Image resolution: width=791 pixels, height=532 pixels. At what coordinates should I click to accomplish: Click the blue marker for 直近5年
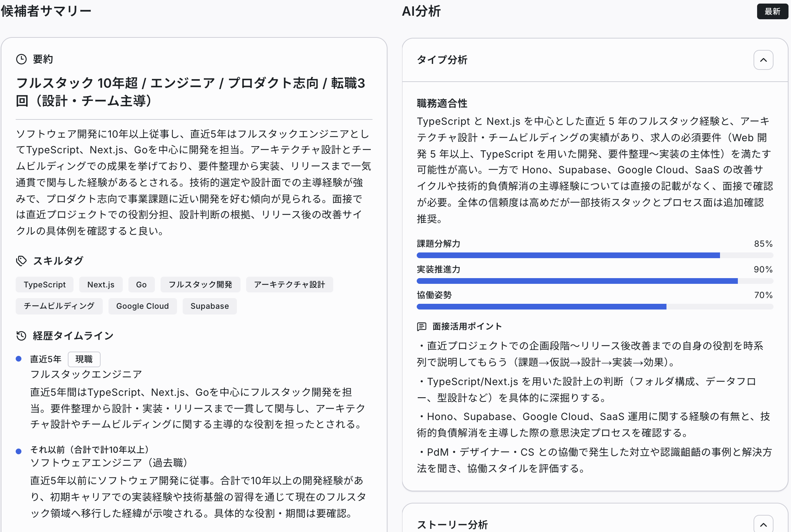coord(19,359)
